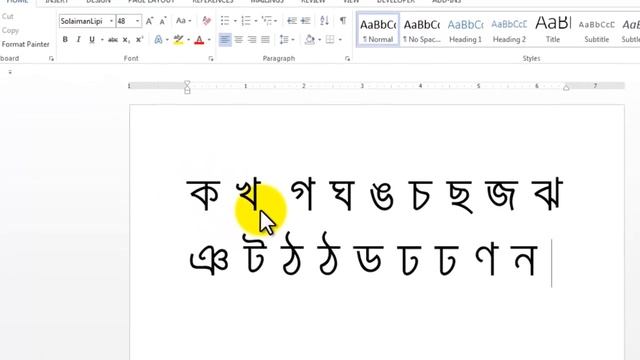Toggle italic formatting
The height and width of the screenshot is (360, 640).
point(78,40)
